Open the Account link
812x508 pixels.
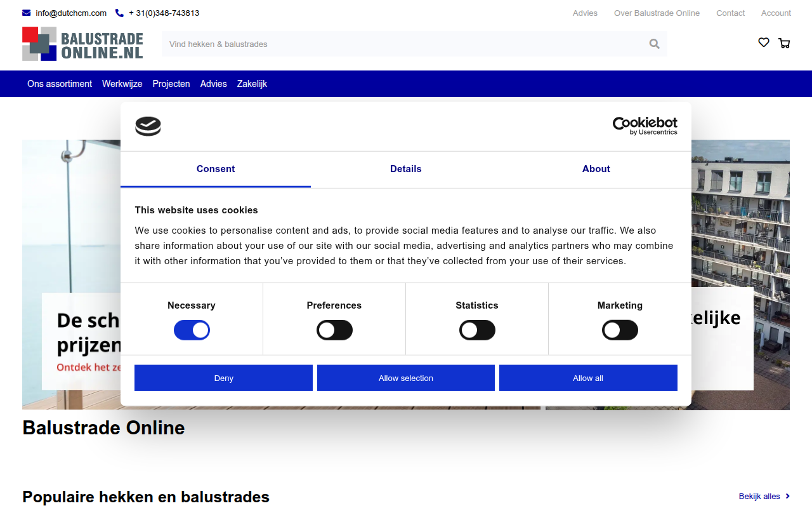click(776, 13)
